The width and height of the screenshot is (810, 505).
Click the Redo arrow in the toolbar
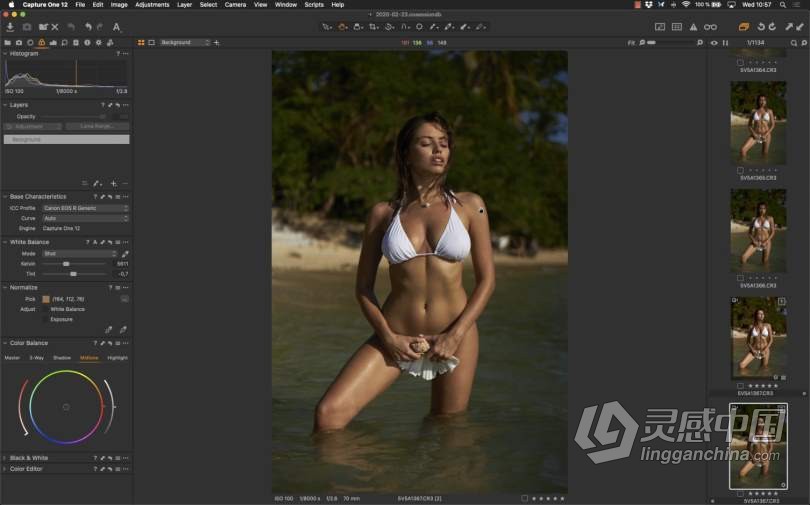click(100, 27)
